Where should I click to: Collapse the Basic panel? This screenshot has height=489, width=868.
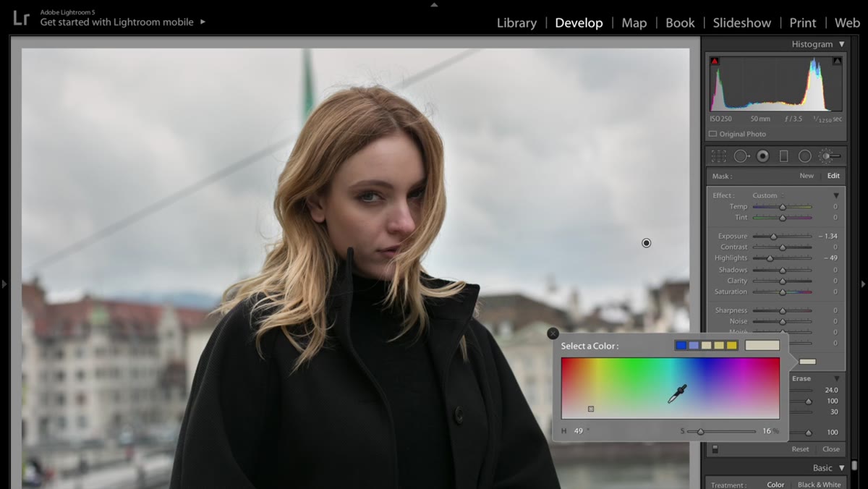click(841, 468)
